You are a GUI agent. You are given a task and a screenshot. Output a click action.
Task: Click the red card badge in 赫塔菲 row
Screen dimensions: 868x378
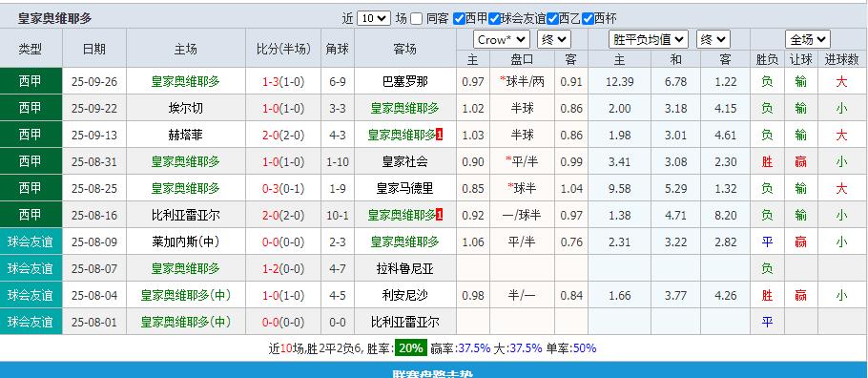point(440,135)
